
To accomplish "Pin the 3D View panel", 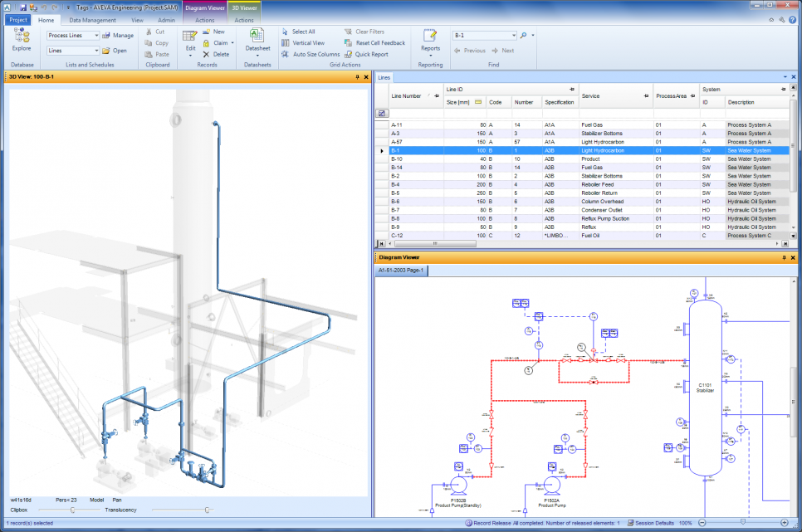I will click(357, 77).
